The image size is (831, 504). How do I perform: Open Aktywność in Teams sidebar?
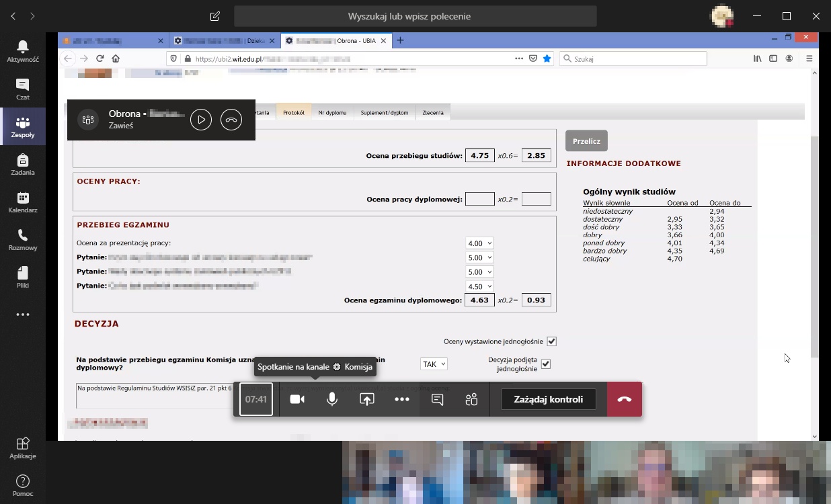[23, 51]
